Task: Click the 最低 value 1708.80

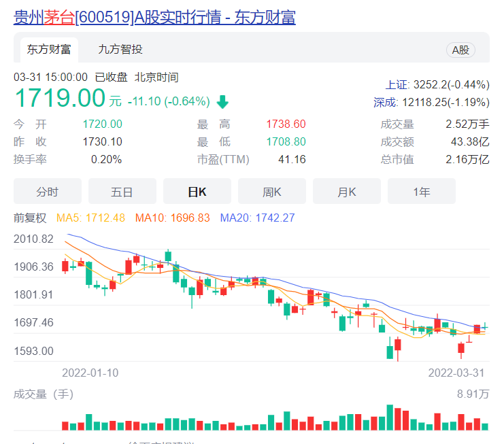Action: point(286,141)
